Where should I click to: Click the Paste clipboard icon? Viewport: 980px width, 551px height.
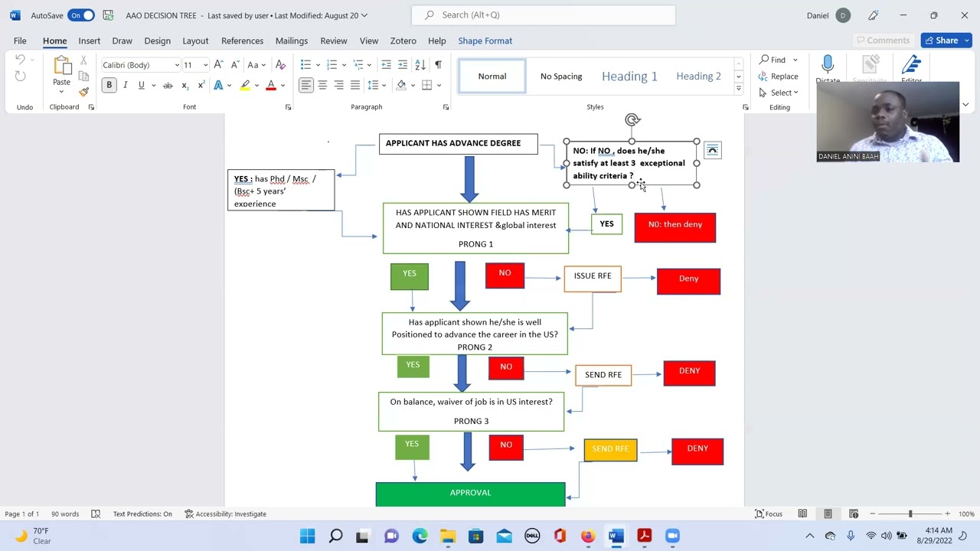tap(61, 66)
